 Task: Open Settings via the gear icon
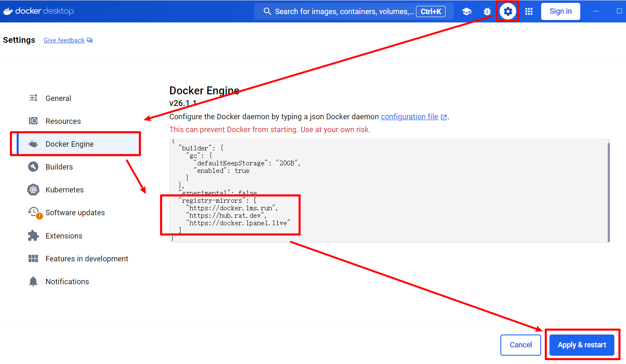(508, 12)
